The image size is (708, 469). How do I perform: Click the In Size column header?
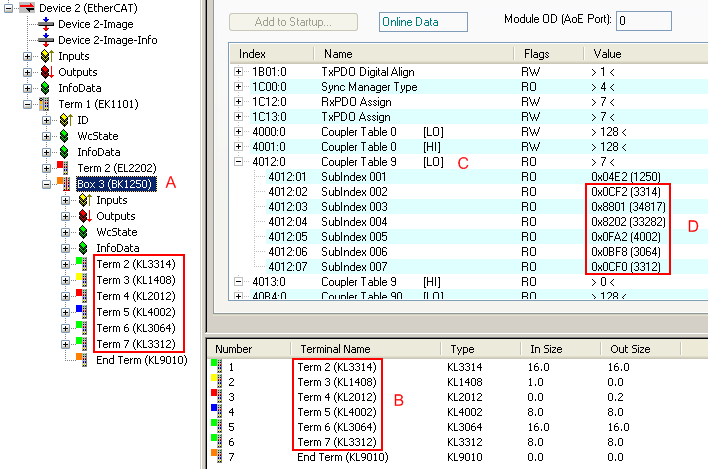tap(559, 349)
